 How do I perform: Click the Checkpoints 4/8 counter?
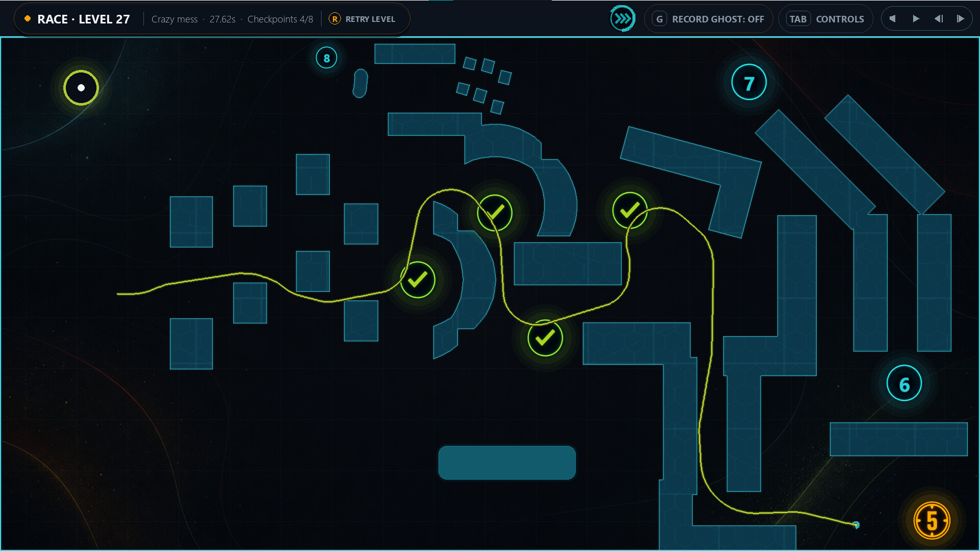[x=280, y=19]
